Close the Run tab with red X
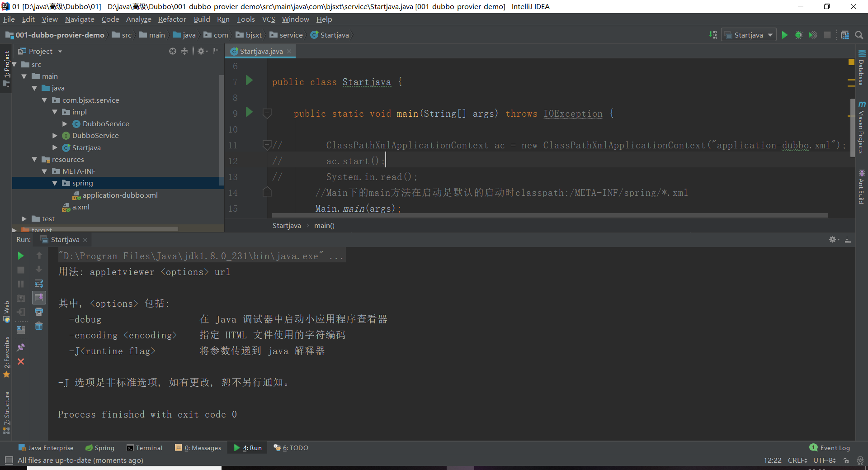Image resolution: width=868 pixels, height=470 pixels. pos(21,361)
